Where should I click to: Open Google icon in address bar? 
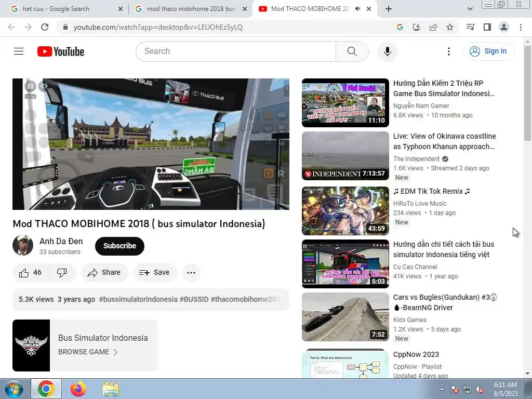coord(400,27)
